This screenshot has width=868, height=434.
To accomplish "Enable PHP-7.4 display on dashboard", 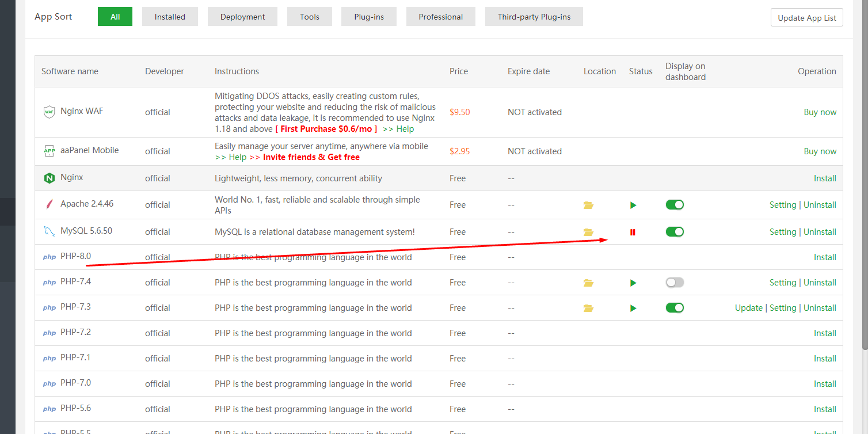I will tap(675, 282).
